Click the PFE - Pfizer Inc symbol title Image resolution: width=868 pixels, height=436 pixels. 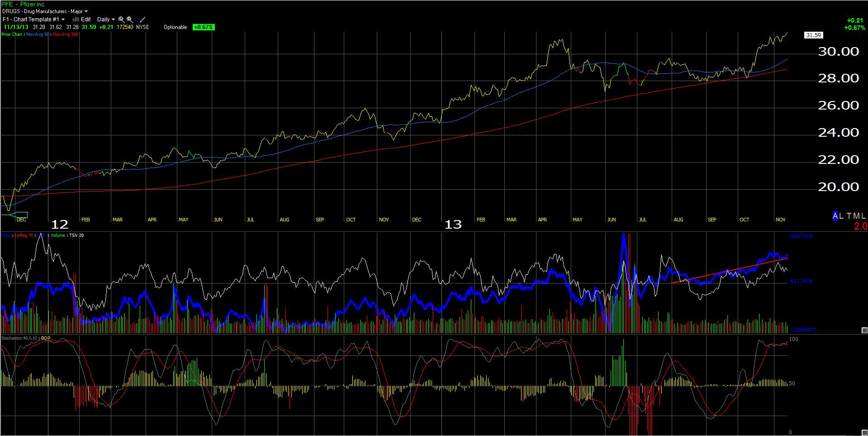[23, 4]
